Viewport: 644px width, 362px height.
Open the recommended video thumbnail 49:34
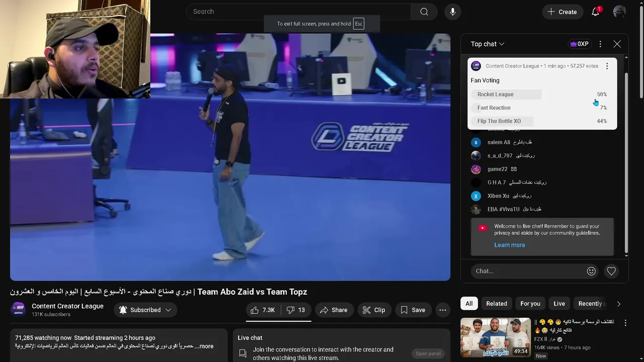tap(496, 337)
